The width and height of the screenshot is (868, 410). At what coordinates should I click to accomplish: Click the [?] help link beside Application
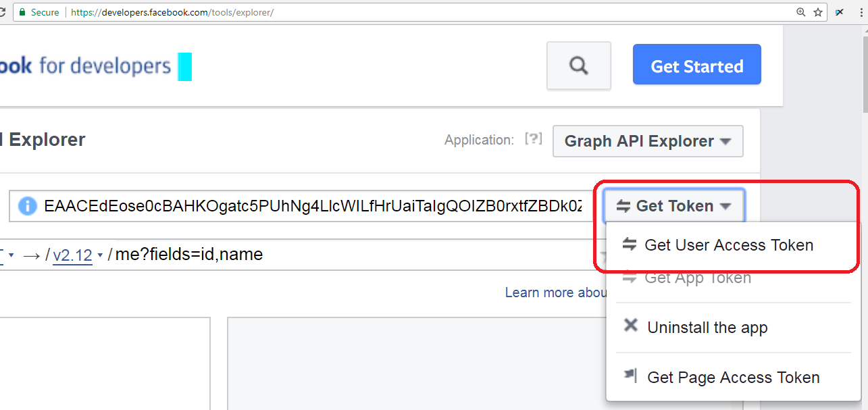pyautogui.click(x=534, y=138)
